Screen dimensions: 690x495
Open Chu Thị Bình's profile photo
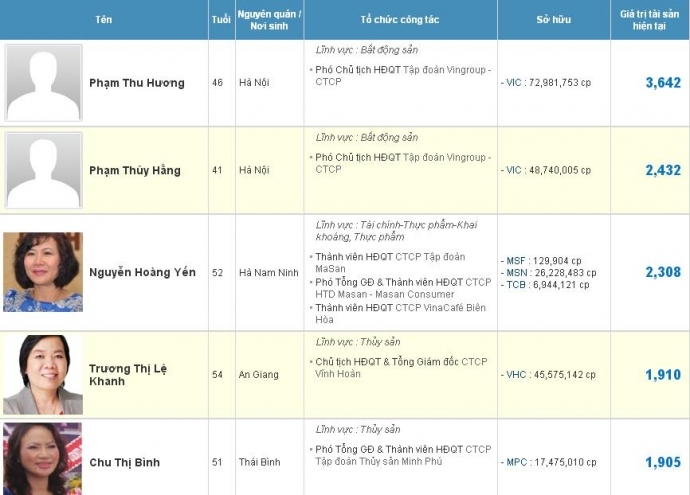pos(43,460)
